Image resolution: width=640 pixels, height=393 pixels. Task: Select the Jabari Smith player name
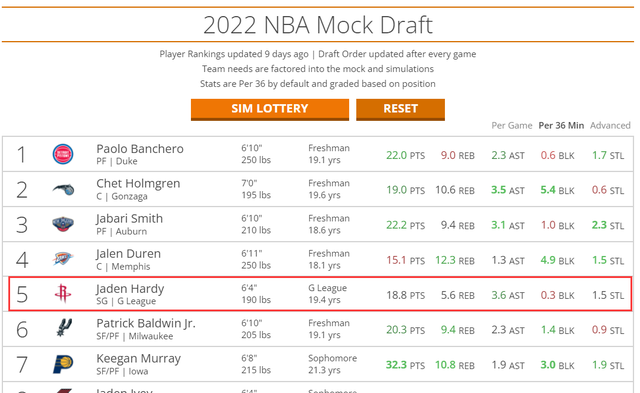pos(129,219)
